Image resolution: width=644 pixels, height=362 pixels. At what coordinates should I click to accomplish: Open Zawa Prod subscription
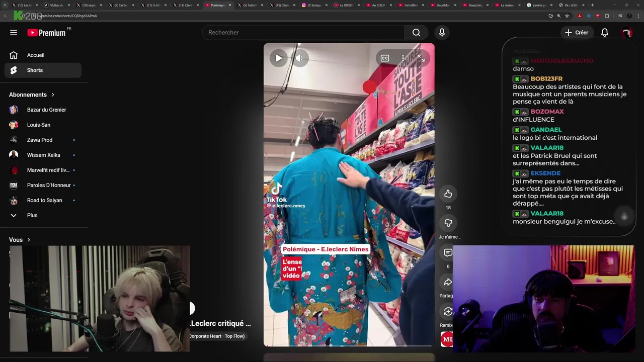coord(43,140)
